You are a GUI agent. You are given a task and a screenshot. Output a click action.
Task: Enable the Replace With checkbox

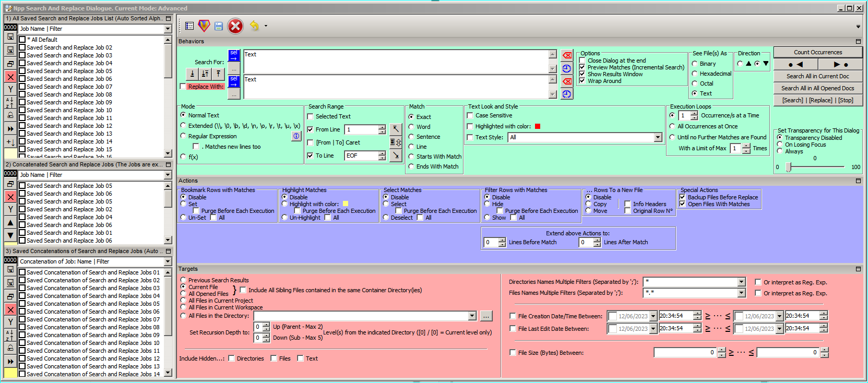coord(183,87)
